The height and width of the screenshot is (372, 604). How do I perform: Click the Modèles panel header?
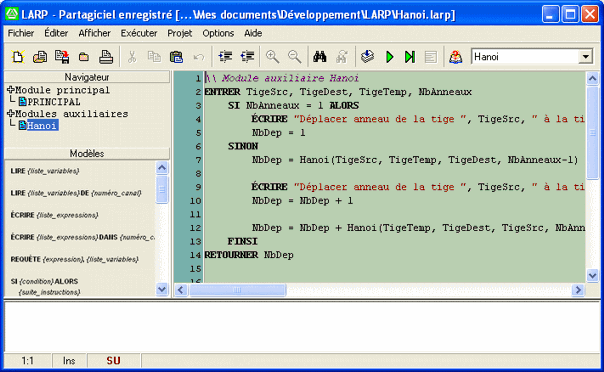(87, 154)
